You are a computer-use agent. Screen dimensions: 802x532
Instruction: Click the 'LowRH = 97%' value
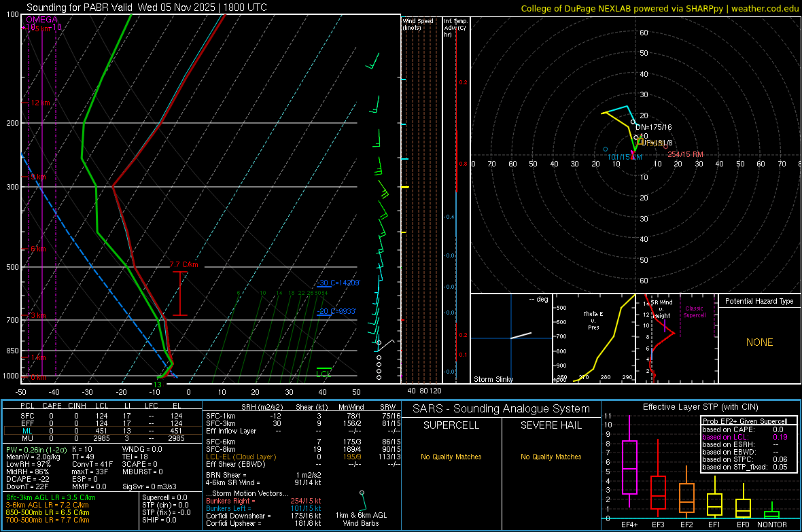click(x=28, y=464)
